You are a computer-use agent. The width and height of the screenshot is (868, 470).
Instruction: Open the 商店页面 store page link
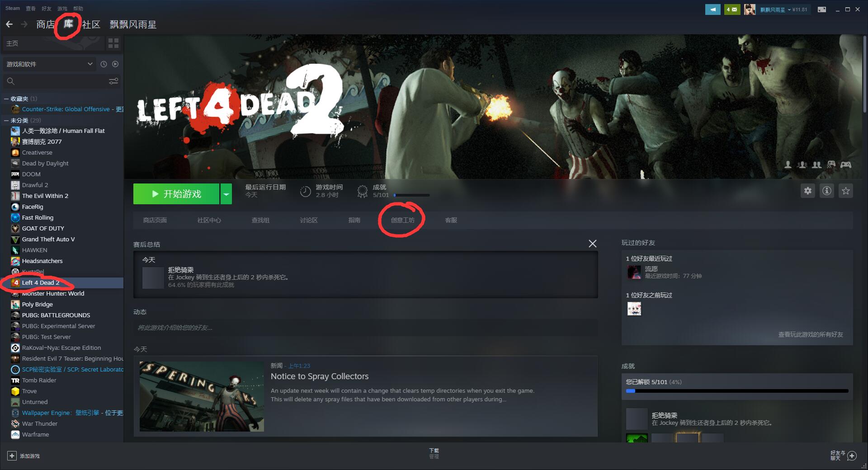(155, 220)
